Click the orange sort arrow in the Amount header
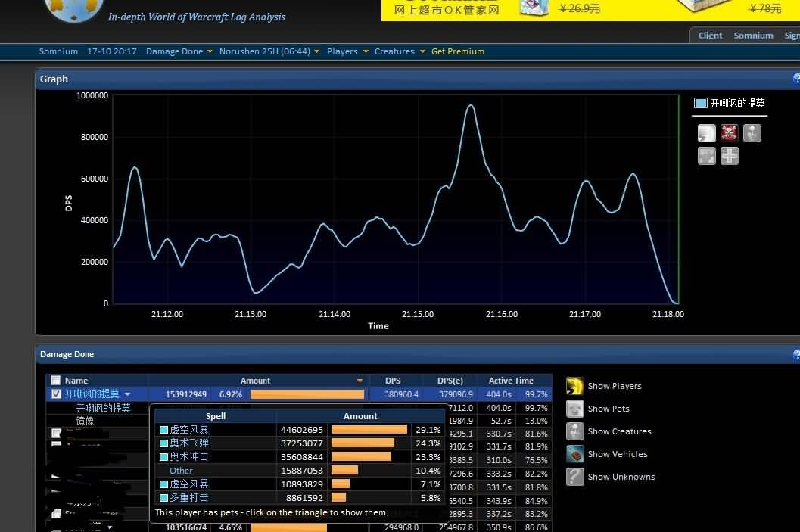 pos(360,381)
